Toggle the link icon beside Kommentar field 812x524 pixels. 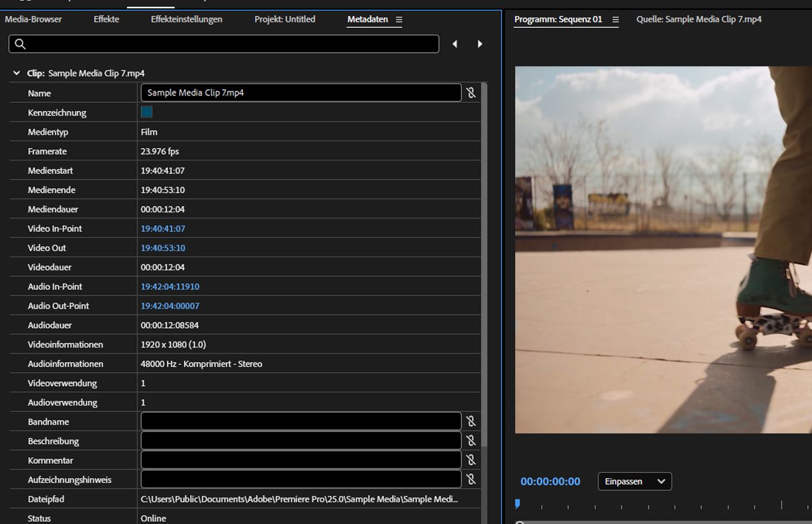pyautogui.click(x=471, y=460)
